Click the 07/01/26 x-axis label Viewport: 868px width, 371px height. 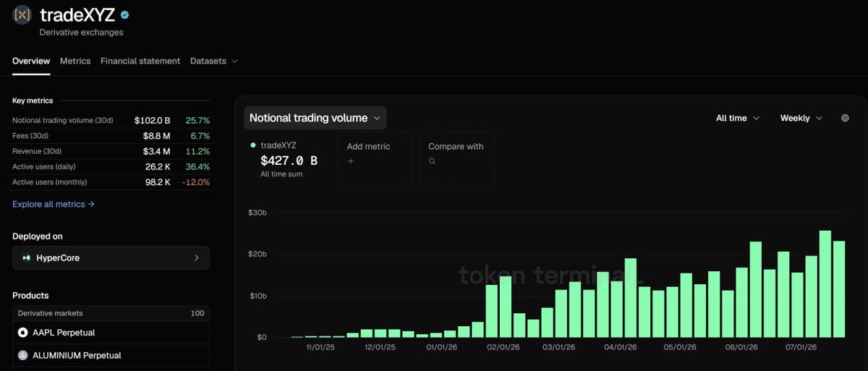pos(801,347)
